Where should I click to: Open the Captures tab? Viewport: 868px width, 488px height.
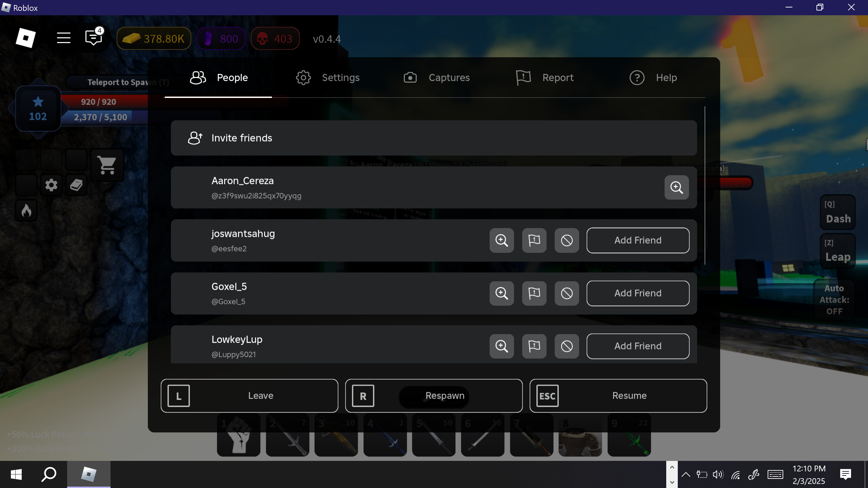coord(437,78)
